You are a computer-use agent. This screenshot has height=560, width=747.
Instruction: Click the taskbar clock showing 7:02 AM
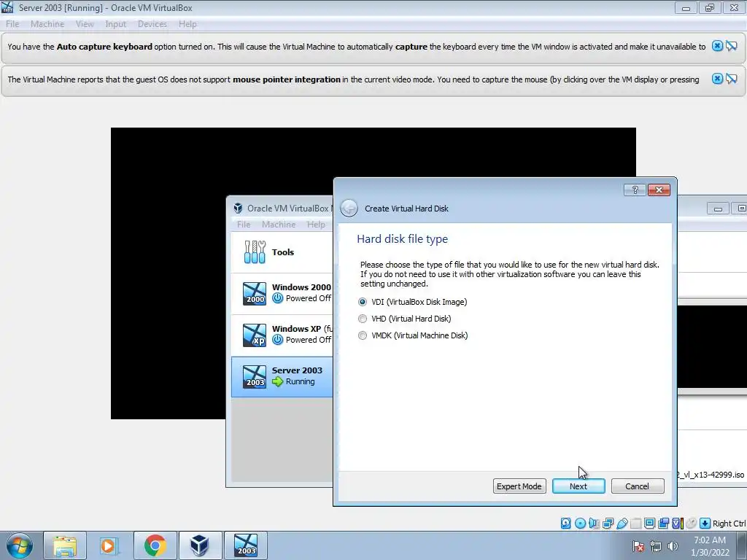click(x=710, y=546)
